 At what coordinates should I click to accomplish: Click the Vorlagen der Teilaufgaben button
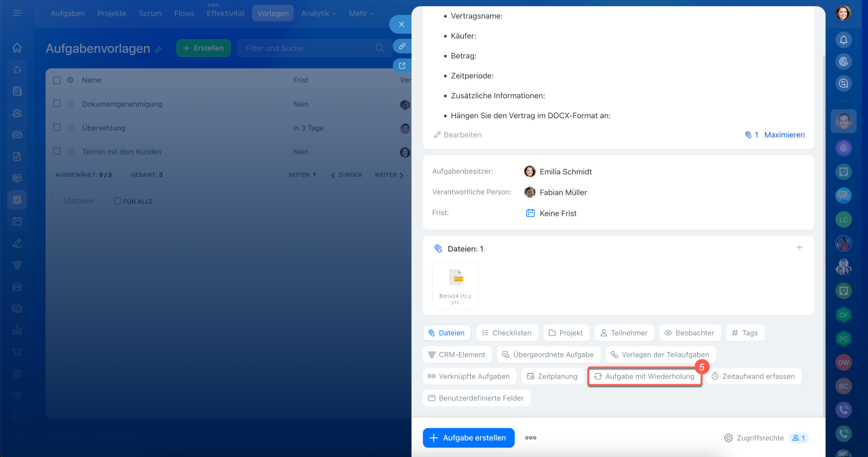(660, 355)
